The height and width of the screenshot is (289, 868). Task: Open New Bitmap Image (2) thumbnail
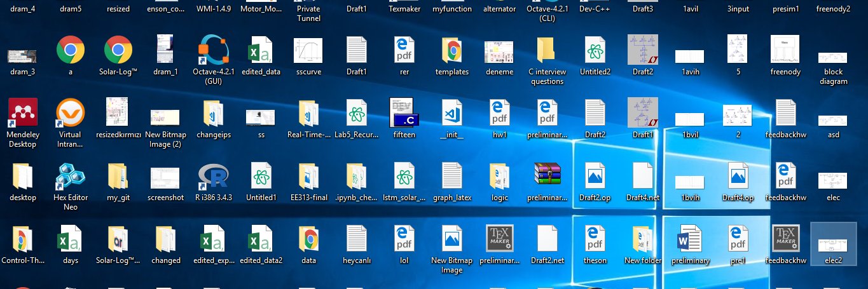point(166,117)
